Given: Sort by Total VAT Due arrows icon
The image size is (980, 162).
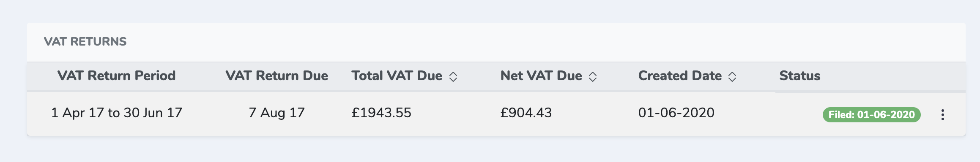Looking at the screenshot, I should (x=453, y=76).
